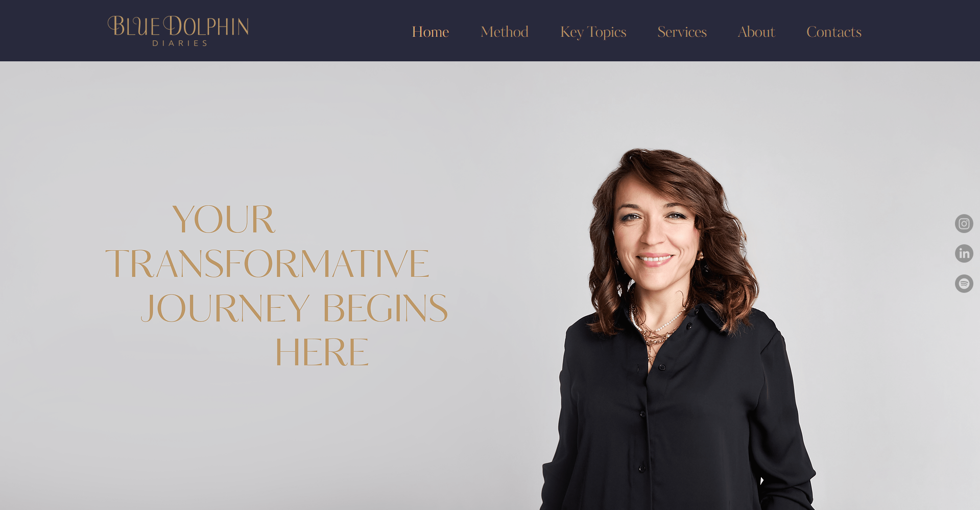Open the Spotify social icon
The height and width of the screenshot is (510, 980).
point(964,284)
